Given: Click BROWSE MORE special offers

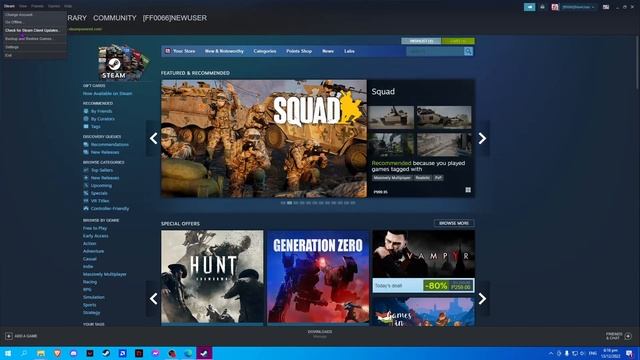Looking at the screenshot, I should coord(454,223).
